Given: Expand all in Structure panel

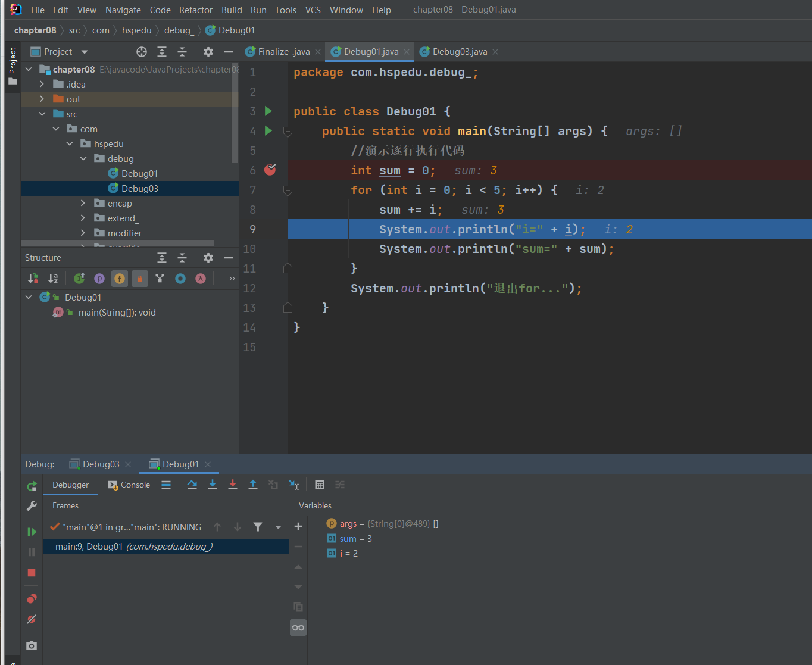Looking at the screenshot, I should coord(162,258).
